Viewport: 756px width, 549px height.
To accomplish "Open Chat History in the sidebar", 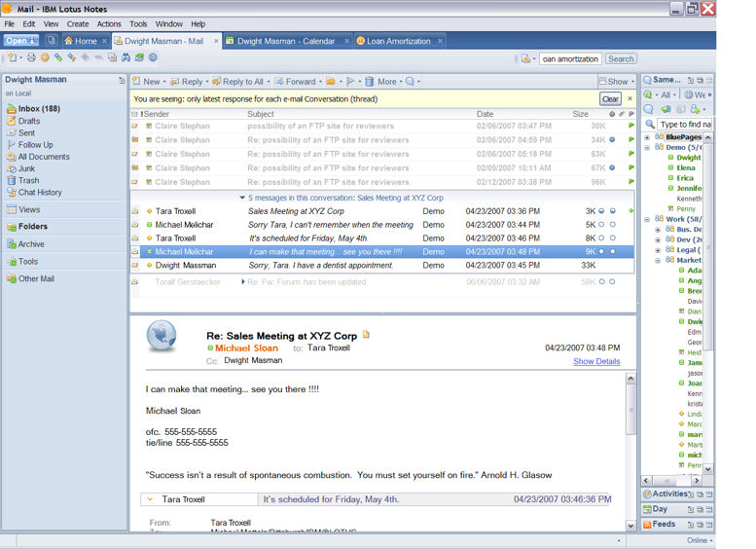I will [39, 193].
